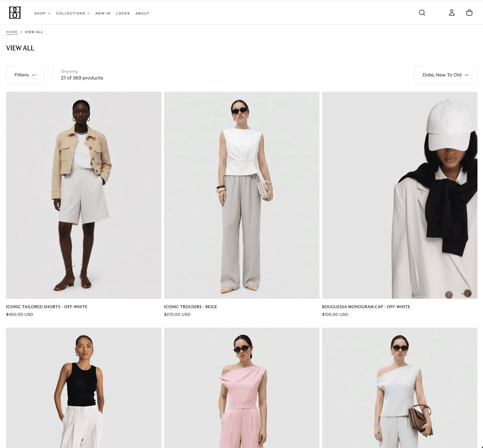Open pink one-shoulder outfit product image
The width and height of the screenshot is (483, 448).
point(242,388)
